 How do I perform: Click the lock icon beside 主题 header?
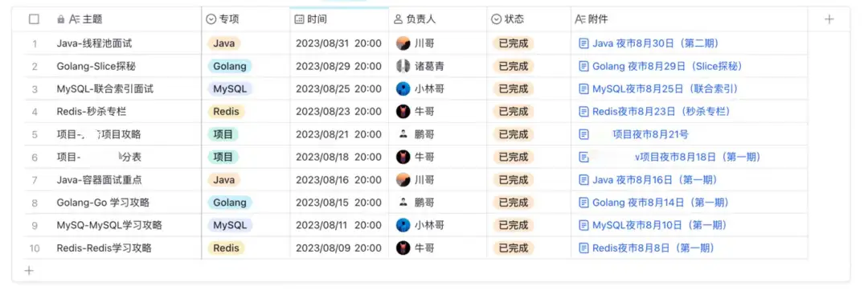[x=61, y=18]
